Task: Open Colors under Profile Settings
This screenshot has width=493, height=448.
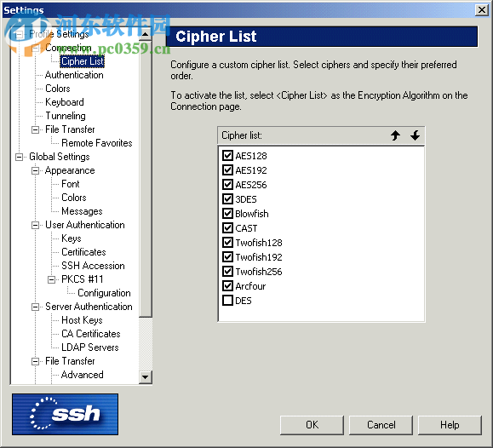Action: click(58, 89)
